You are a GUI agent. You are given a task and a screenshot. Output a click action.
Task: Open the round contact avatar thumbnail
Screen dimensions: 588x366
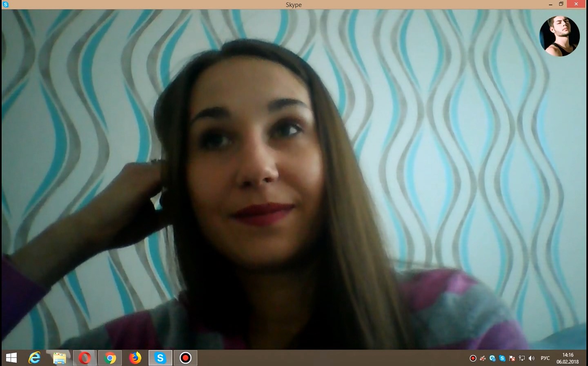click(559, 36)
